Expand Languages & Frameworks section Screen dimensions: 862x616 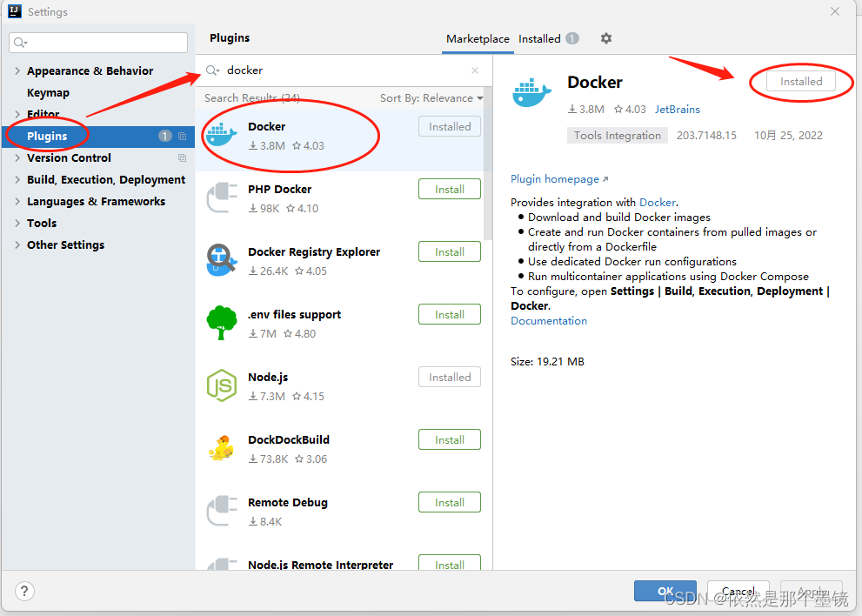(x=17, y=201)
